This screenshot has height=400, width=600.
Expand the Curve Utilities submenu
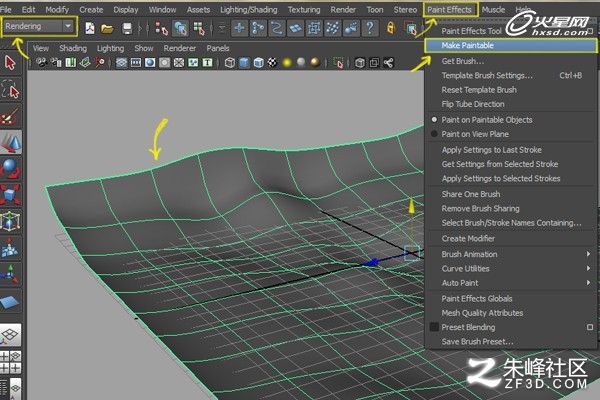pos(510,269)
